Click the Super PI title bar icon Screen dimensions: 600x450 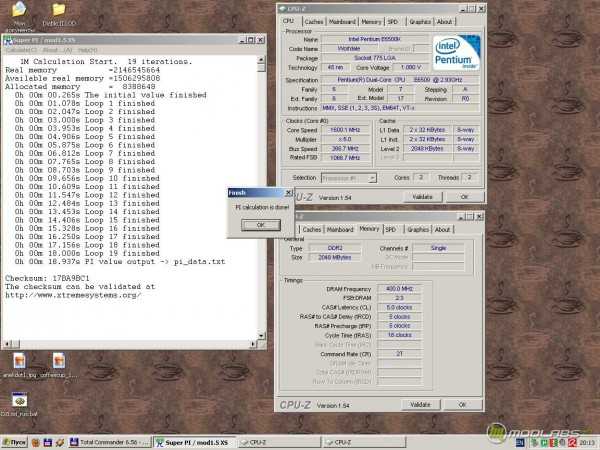point(6,37)
